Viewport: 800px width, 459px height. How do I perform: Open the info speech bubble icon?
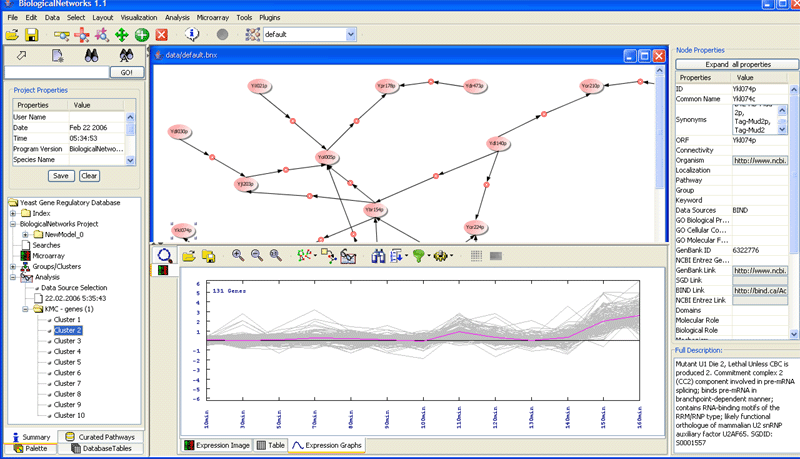click(192, 34)
